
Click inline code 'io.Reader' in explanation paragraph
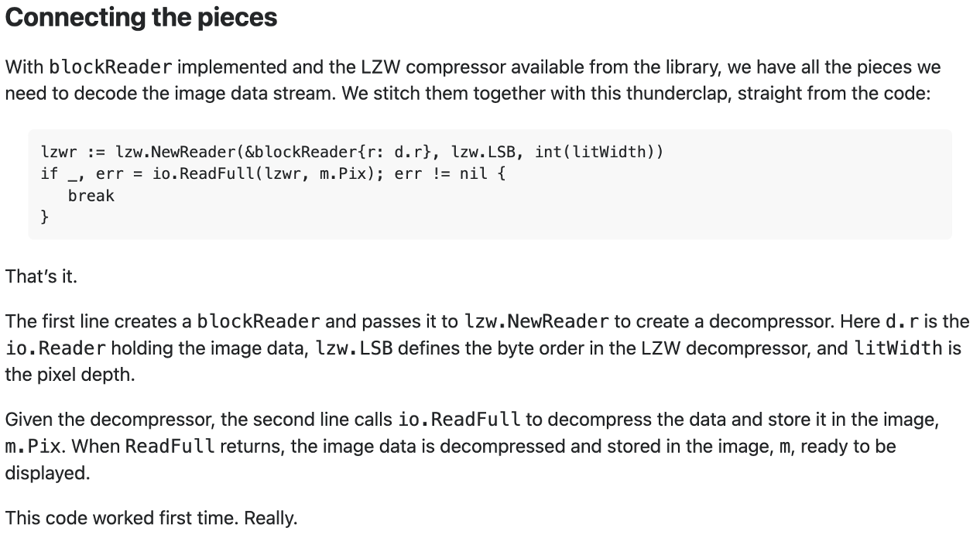tap(55, 348)
